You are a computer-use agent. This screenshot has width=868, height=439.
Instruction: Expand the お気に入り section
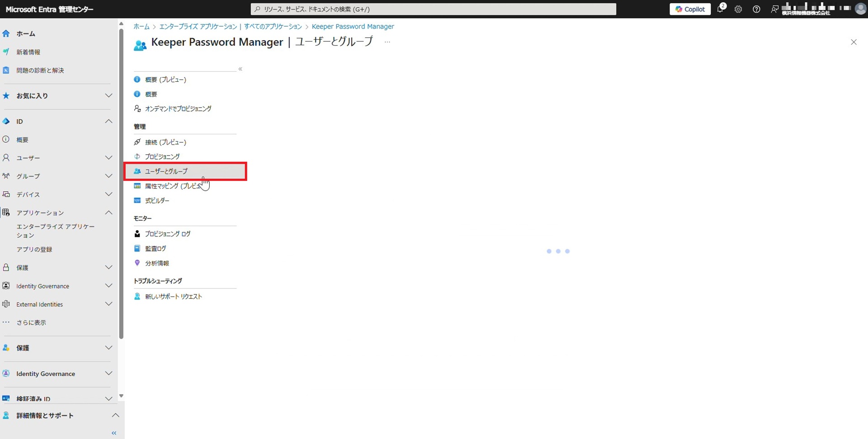point(108,95)
